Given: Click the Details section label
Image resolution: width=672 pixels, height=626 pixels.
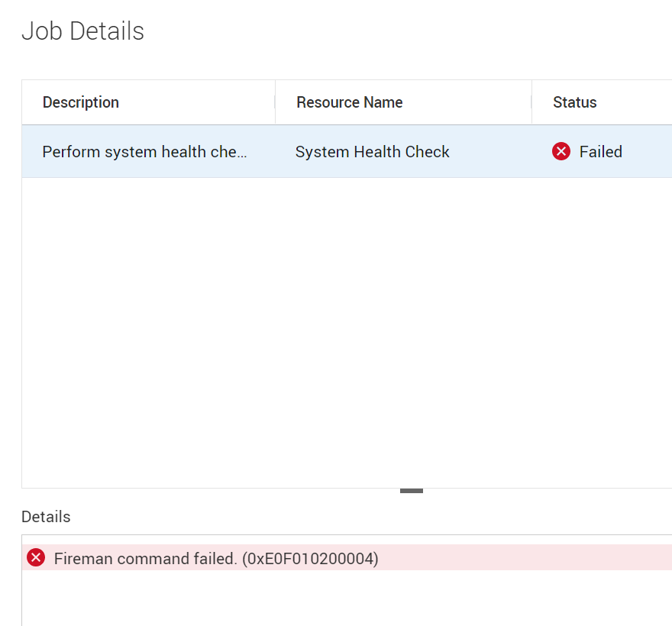Looking at the screenshot, I should coord(46,517).
